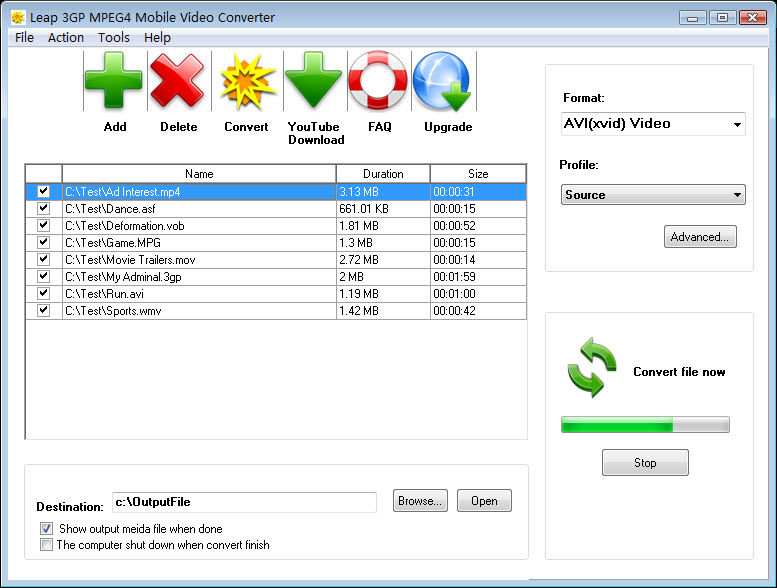Select row C:\Test\Game.MPG
The height and width of the screenshot is (588, 777).
click(x=276, y=243)
